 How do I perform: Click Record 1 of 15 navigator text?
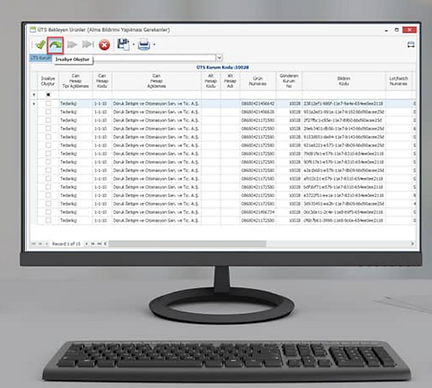(66, 244)
